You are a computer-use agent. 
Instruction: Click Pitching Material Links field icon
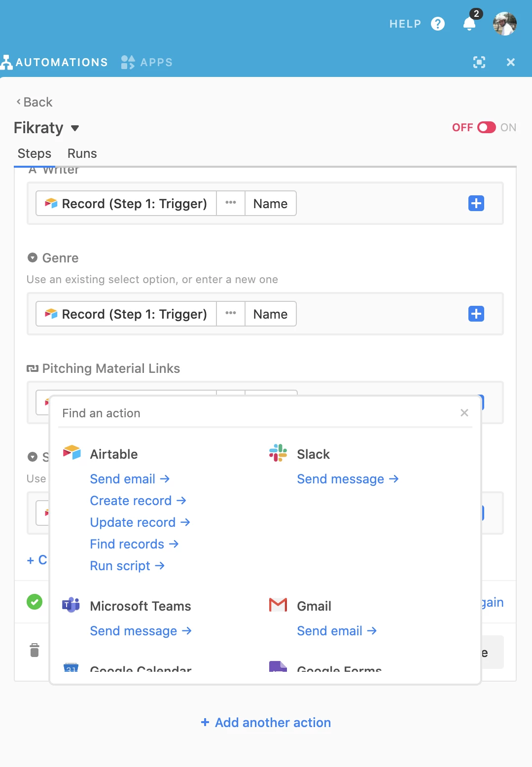33,368
